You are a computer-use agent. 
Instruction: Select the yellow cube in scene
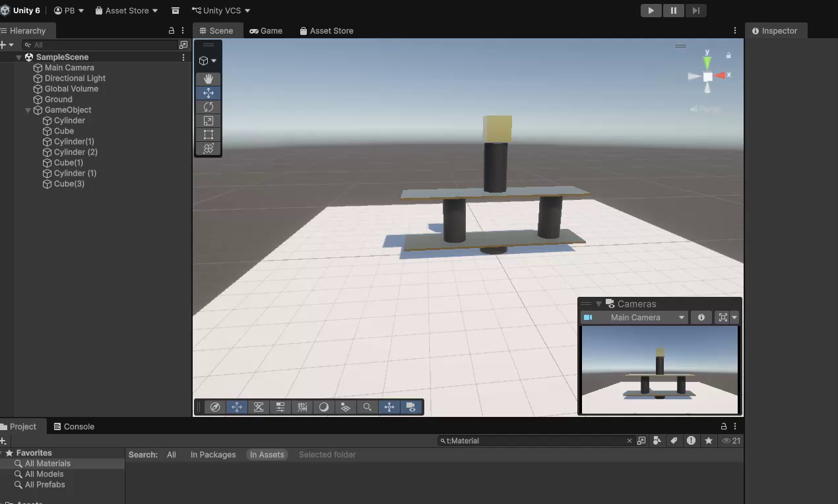498,129
